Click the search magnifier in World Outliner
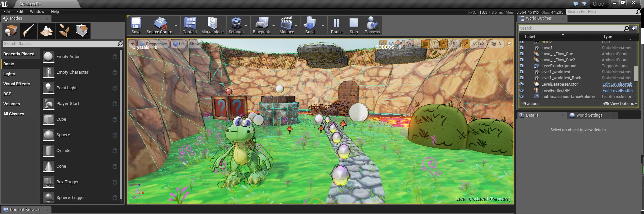Viewport: 644px width, 214px height. pyautogui.click(x=626, y=28)
